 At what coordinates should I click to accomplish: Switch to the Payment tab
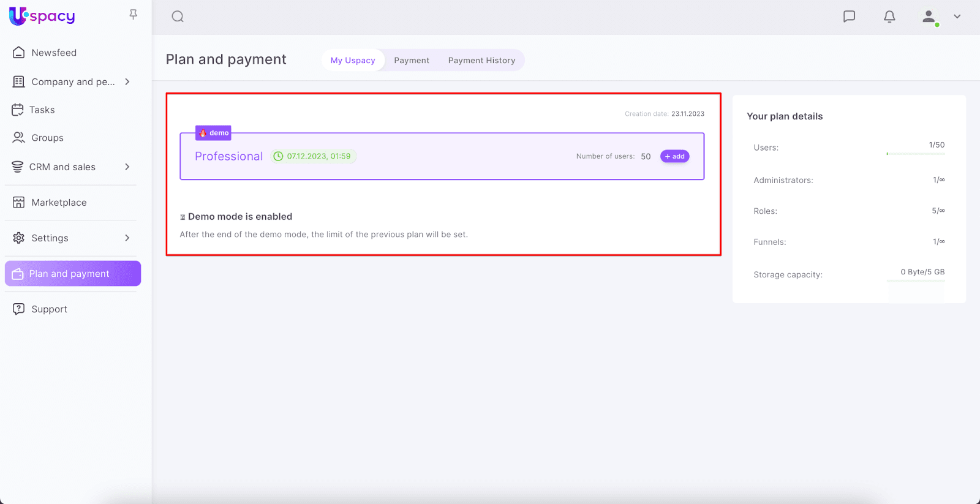point(412,60)
